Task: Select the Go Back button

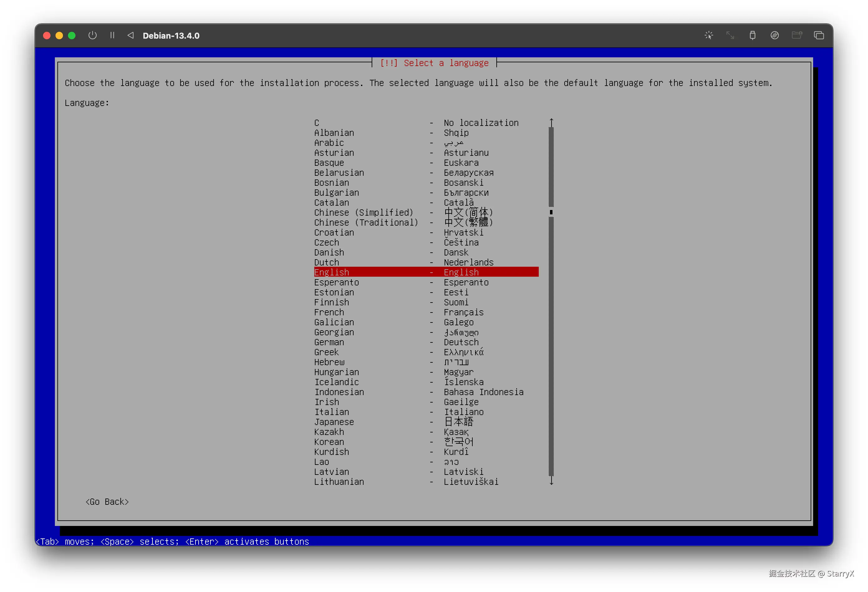Action: 107,502
